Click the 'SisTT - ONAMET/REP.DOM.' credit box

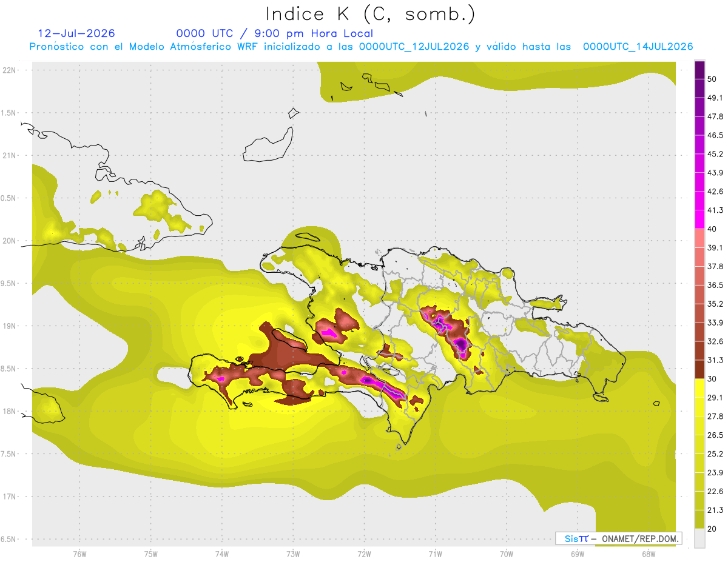tap(619, 538)
